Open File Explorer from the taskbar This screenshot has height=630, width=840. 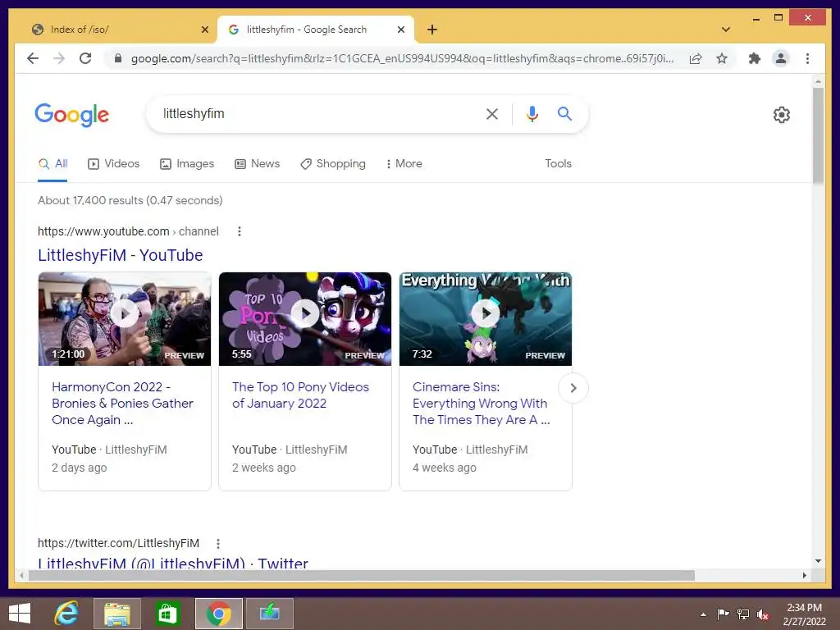[117, 614]
